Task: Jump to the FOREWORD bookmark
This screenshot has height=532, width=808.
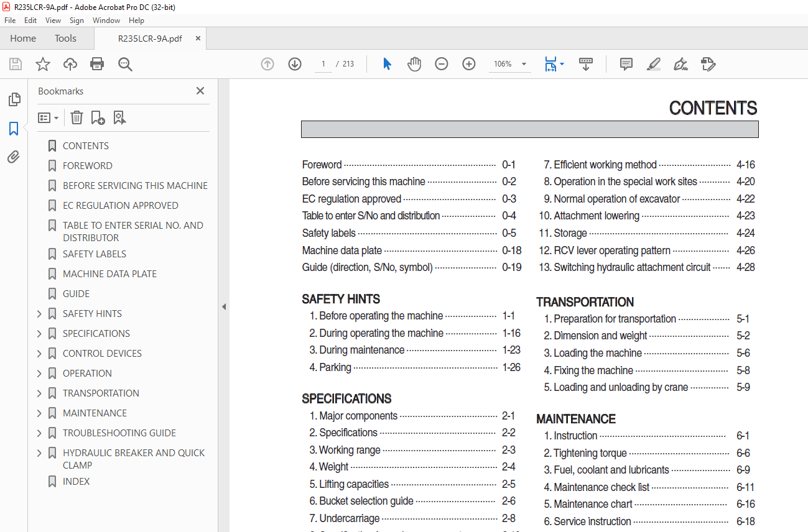Action: [x=88, y=166]
